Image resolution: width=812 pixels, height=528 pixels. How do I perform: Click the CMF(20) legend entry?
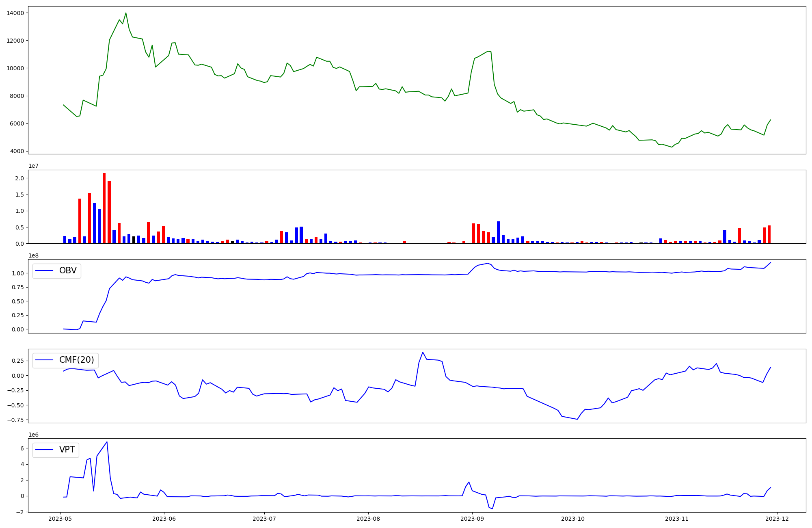click(x=76, y=360)
